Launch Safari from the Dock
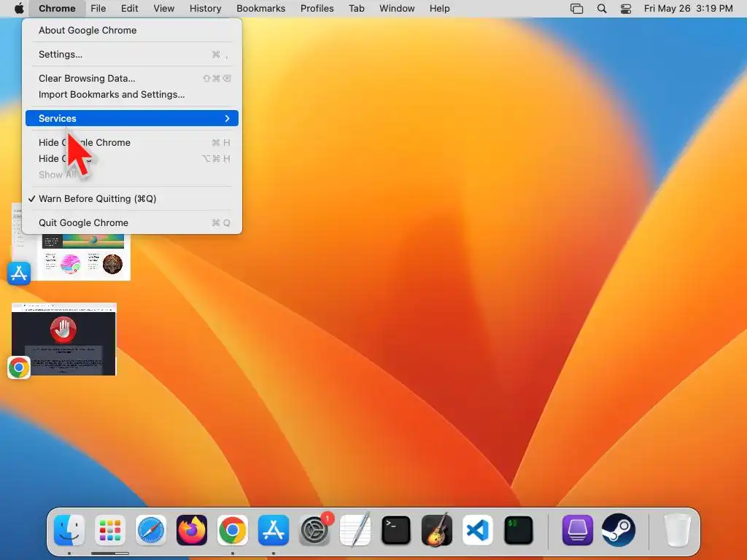Viewport: 747px width, 560px height. (151, 529)
